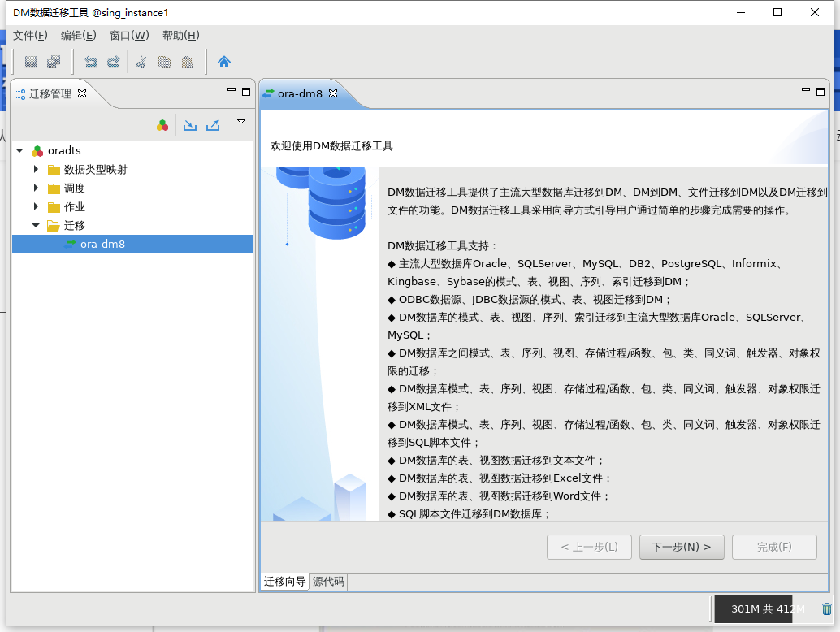Open the 文件(F) menu

tap(31, 36)
